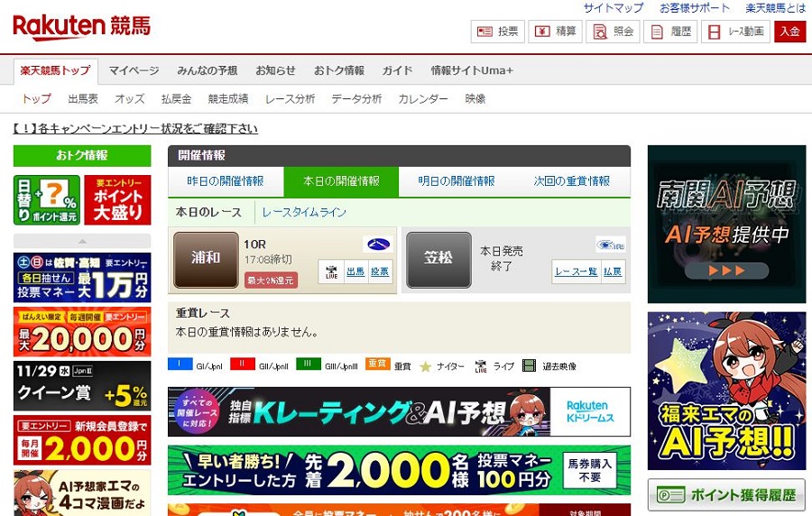This screenshot has height=516, width=812.
Task: Open the データ分析 submenu item
Action: pyautogui.click(x=356, y=98)
